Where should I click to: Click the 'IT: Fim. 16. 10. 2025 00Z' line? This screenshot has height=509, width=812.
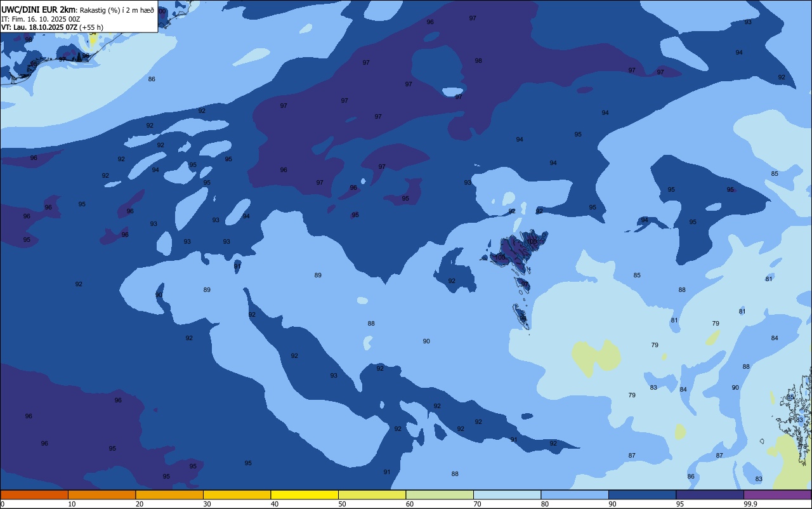[x=41, y=19]
